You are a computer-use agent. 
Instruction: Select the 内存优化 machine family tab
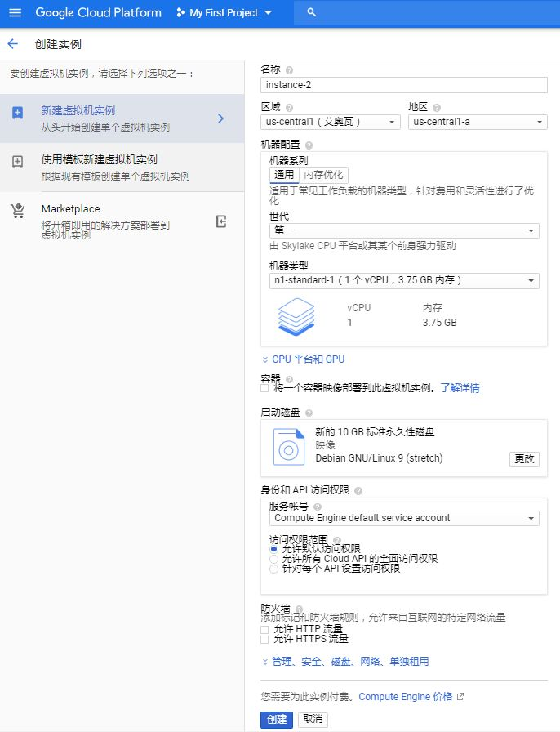click(x=323, y=175)
